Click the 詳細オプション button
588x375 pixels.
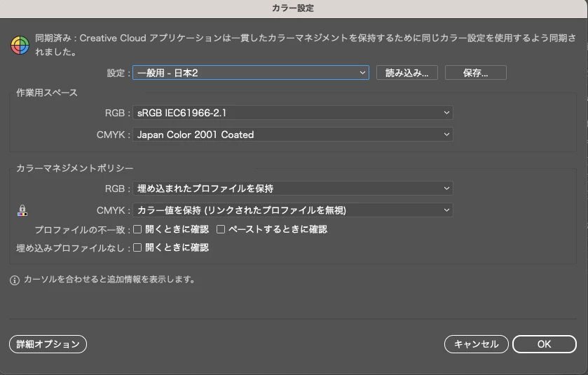tap(48, 344)
